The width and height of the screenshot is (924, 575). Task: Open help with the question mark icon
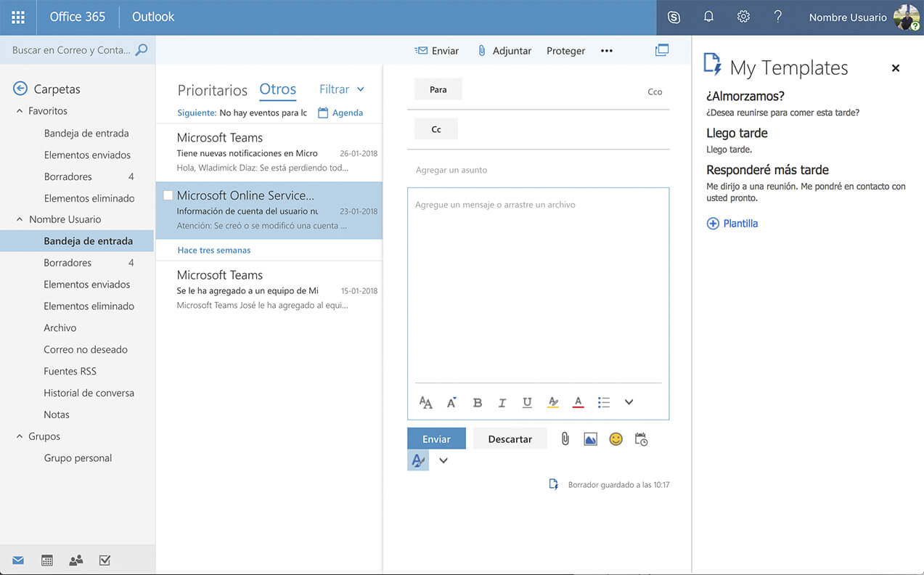point(778,17)
